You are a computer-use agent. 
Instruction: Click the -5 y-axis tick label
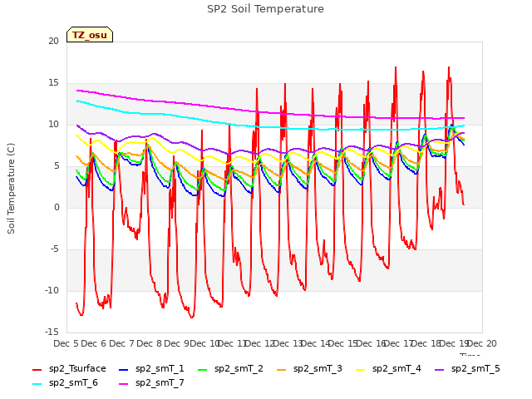tap(53, 249)
